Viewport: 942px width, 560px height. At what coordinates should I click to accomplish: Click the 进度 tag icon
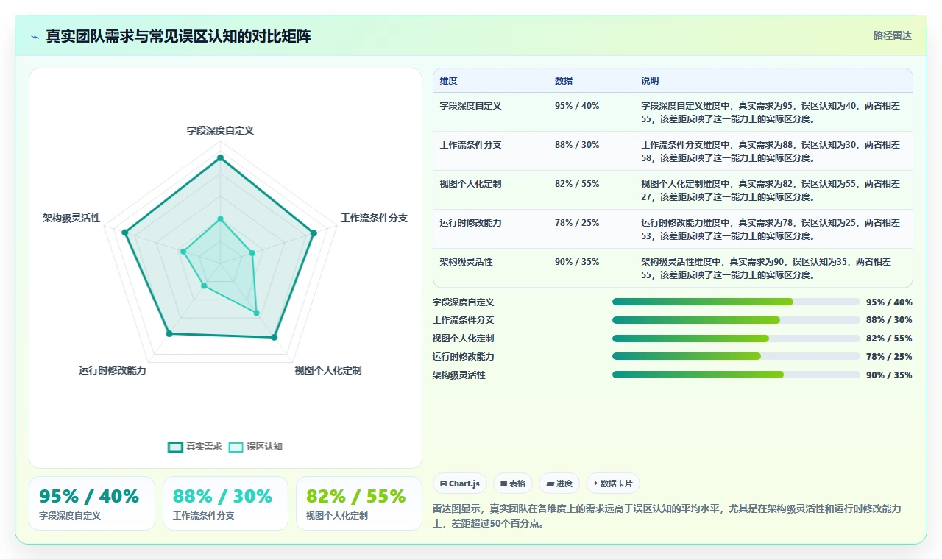click(x=550, y=483)
